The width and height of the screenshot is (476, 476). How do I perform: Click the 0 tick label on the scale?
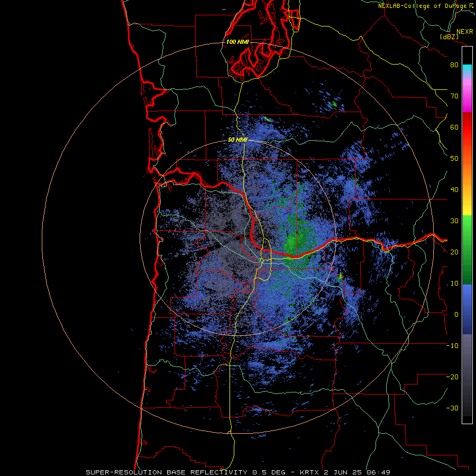456,315
